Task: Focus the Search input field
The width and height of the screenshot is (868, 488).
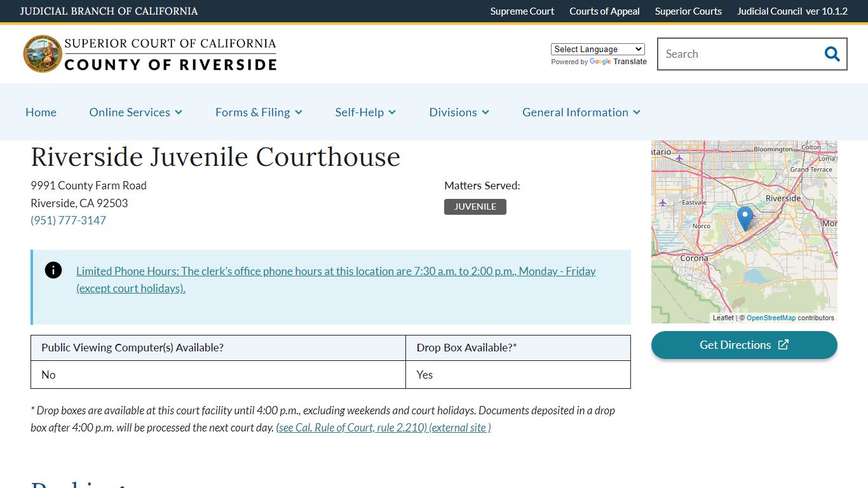Action: point(740,54)
